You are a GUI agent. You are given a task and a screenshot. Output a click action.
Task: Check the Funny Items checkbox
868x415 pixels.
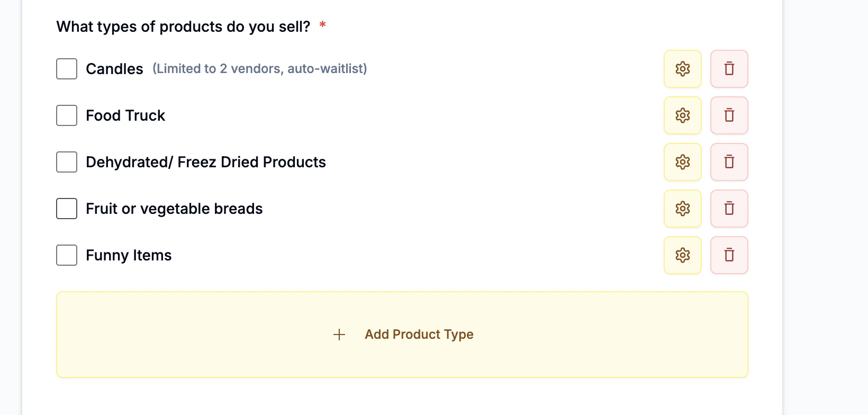[66, 255]
